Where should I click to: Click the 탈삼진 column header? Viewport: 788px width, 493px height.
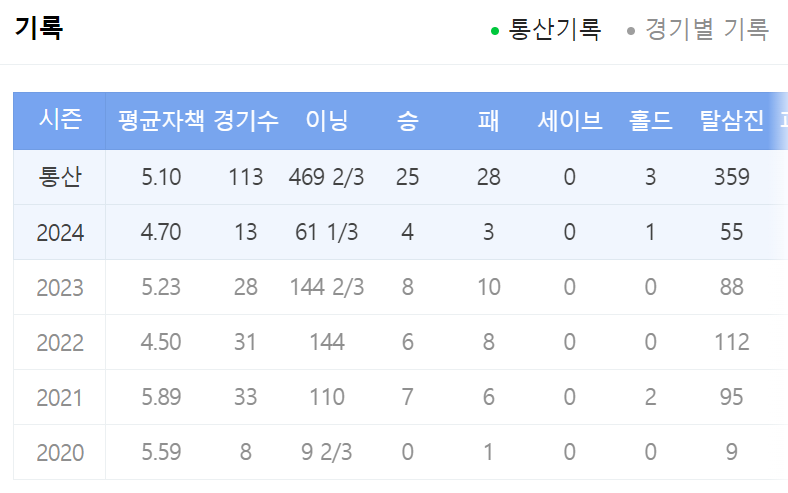(x=732, y=121)
